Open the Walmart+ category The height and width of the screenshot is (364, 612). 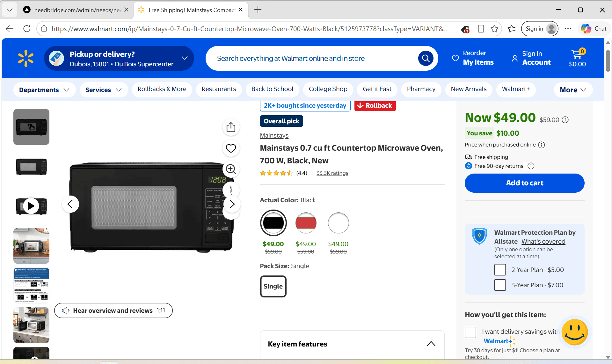pyautogui.click(x=516, y=89)
